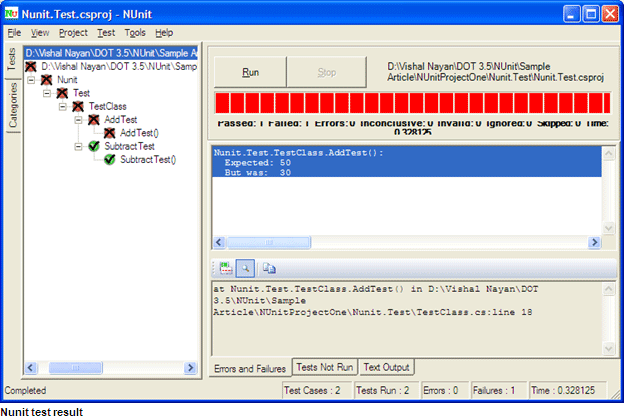Click the copy to clipboard toolbar icon
Image resolution: width=624 pixels, height=416 pixels.
(269, 268)
